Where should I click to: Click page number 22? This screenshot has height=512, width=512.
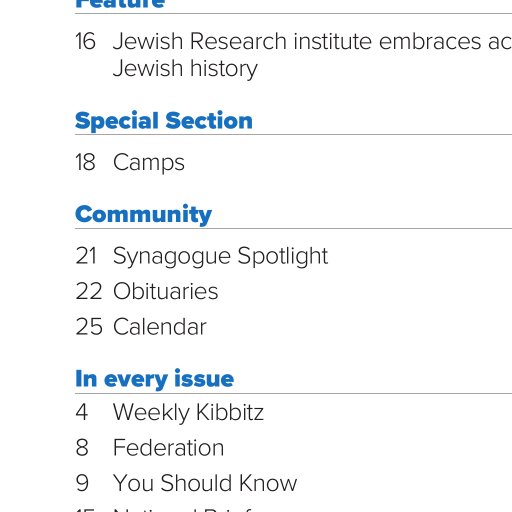tap(89, 291)
